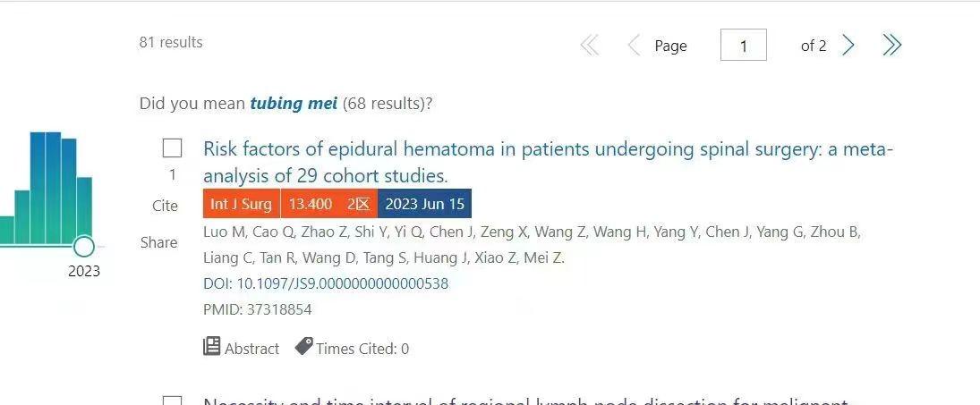Go to the first page of results
This screenshot has height=405, width=980.
(589, 46)
